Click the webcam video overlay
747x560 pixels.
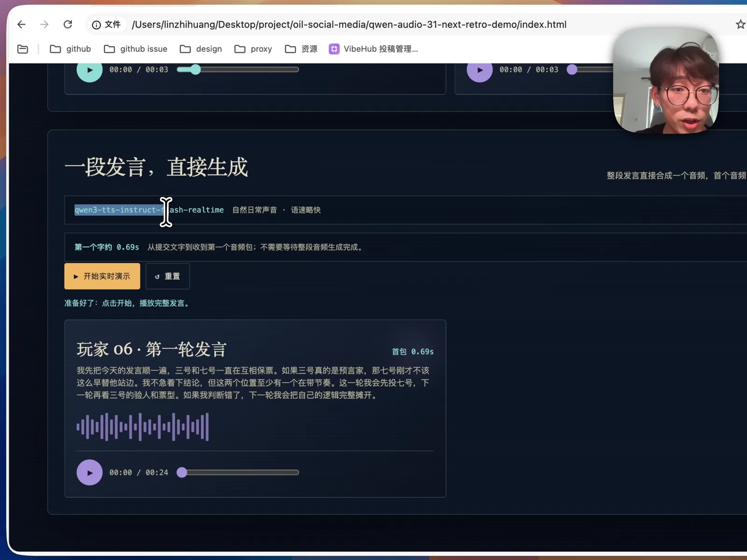[666, 80]
